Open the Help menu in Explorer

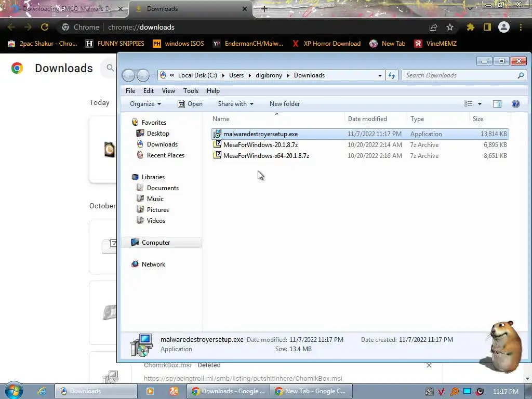[x=213, y=91]
